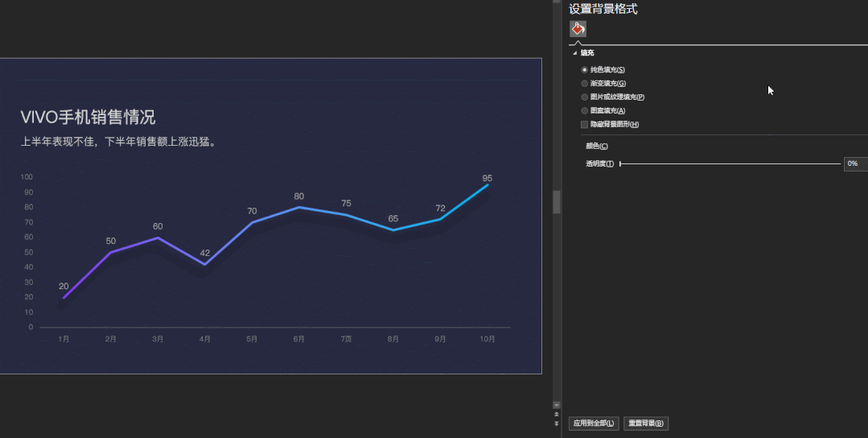Viewport: 868px width, 438px height.
Task: Select 图片或纹理填充 picture fill option
Action: (613, 97)
